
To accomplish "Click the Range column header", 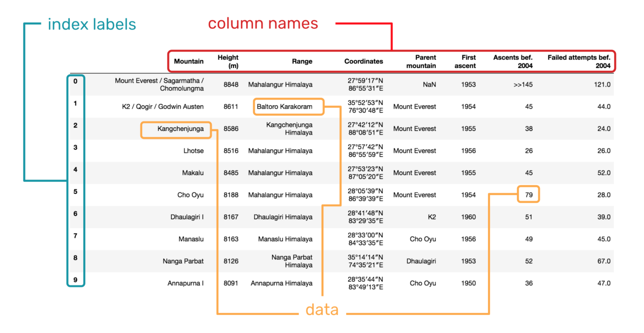I will (x=302, y=61).
